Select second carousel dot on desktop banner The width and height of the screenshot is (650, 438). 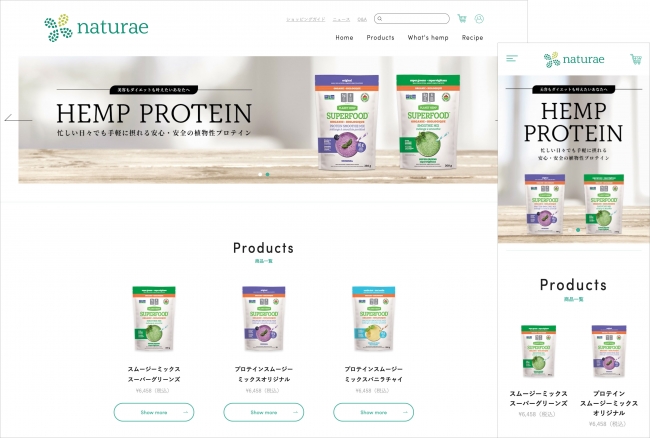pos(267,174)
